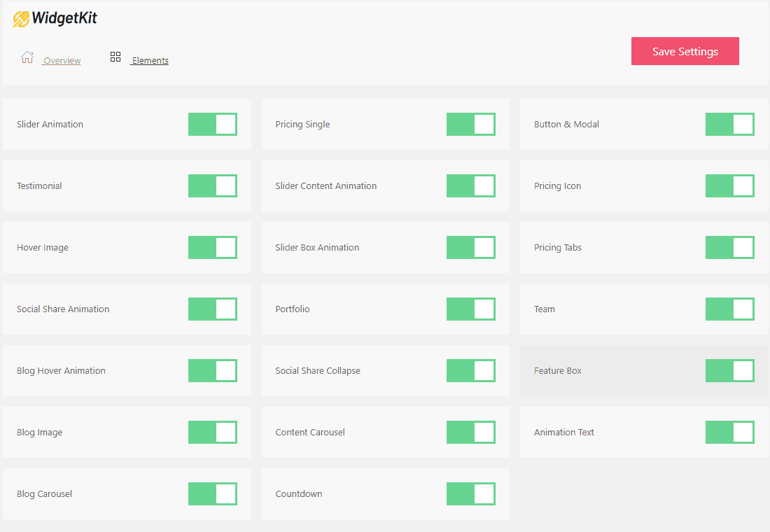Open the Overview tab

[62, 61]
